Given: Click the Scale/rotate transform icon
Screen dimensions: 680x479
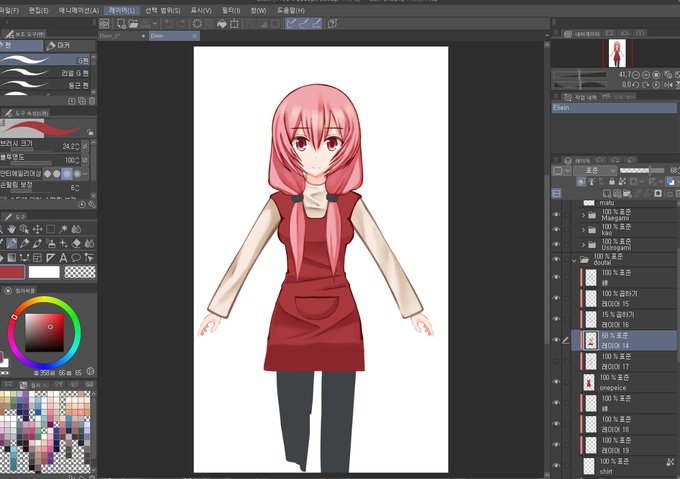Looking at the screenshot, I should (234, 24).
